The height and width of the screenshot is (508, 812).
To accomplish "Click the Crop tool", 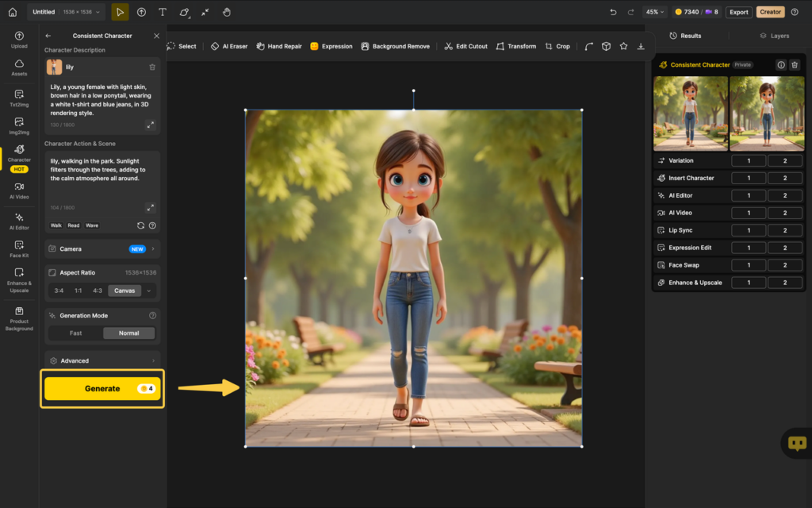I will coord(557,46).
